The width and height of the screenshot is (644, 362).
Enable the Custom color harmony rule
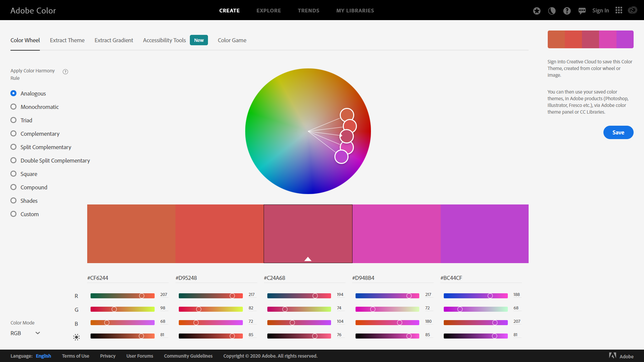click(13, 214)
